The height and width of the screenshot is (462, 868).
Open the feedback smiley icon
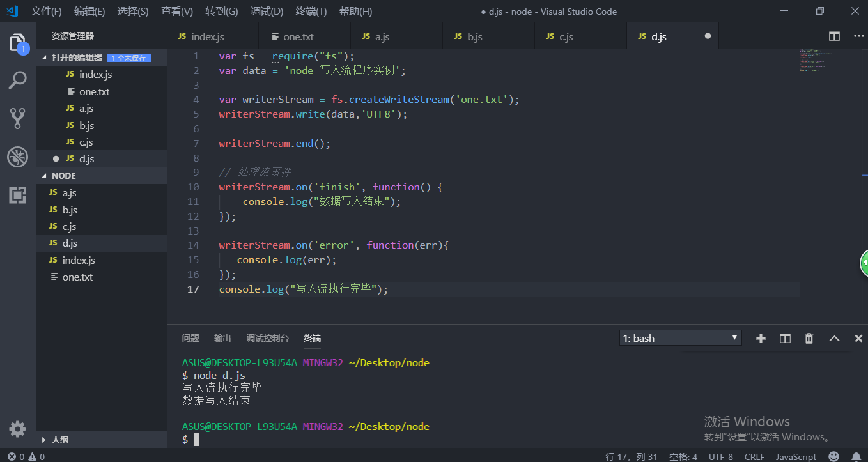pos(833,456)
